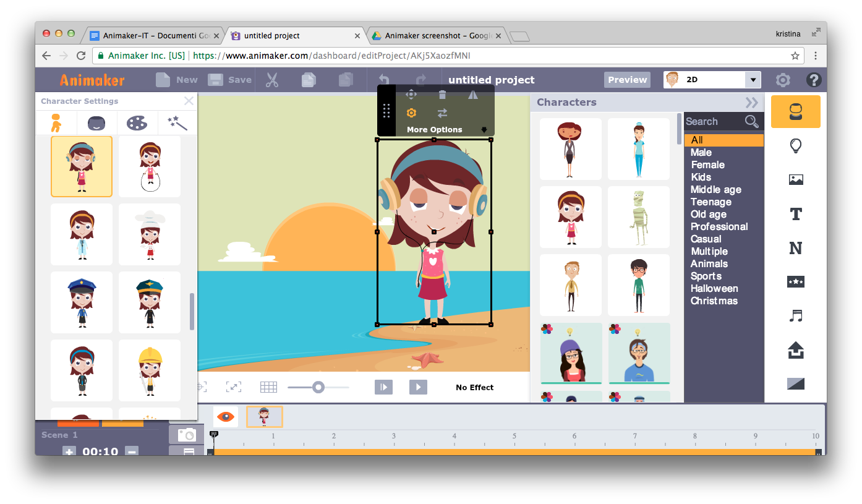
Task: Click the play-from-start button below canvas
Action: tap(383, 387)
